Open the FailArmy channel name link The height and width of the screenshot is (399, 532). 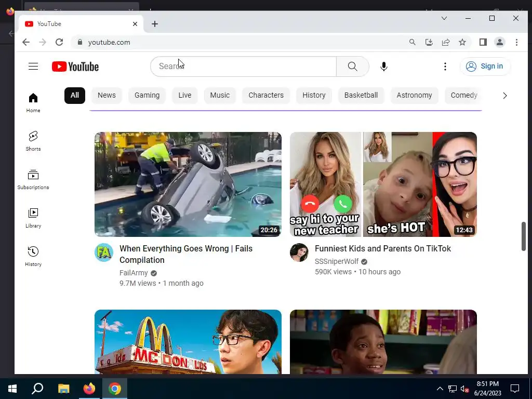[134, 273]
